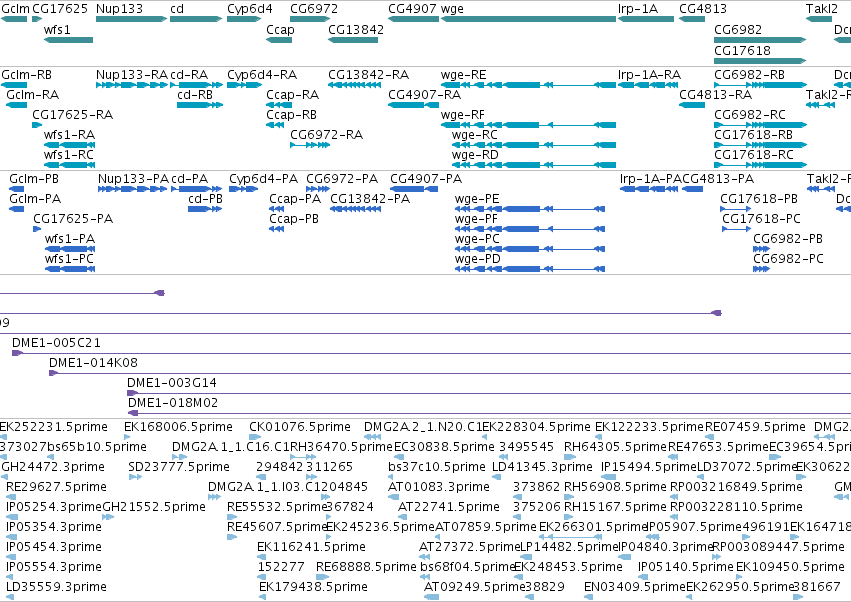851x602 pixels.
Task: Click the DME1-018M02 BAC label
Action: (x=173, y=403)
